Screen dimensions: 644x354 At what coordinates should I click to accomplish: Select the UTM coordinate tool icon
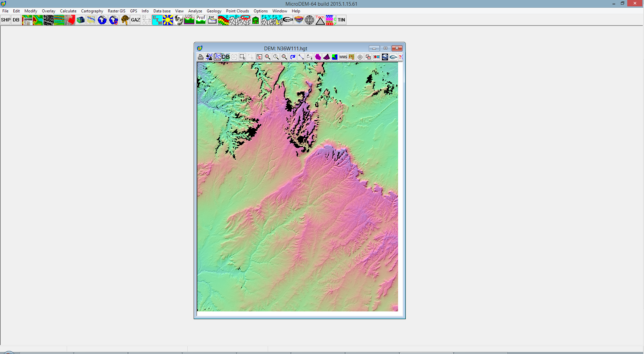(157, 20)
